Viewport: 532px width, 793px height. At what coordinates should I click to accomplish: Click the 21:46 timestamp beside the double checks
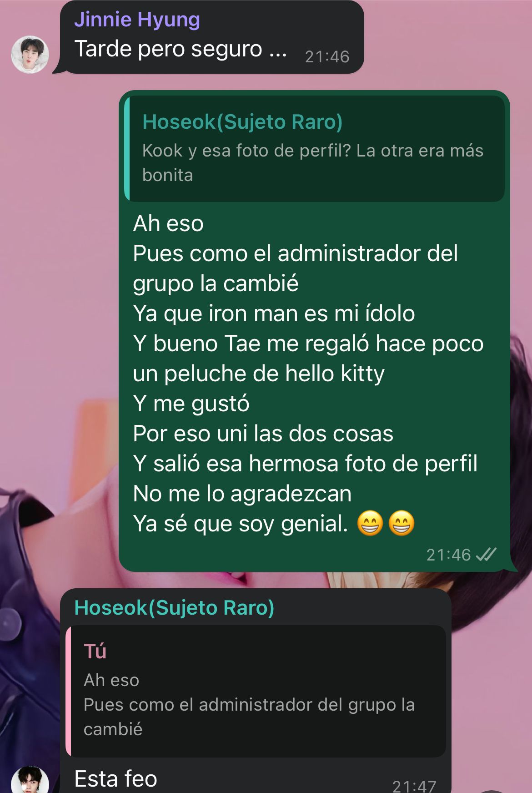pos(448,555)
